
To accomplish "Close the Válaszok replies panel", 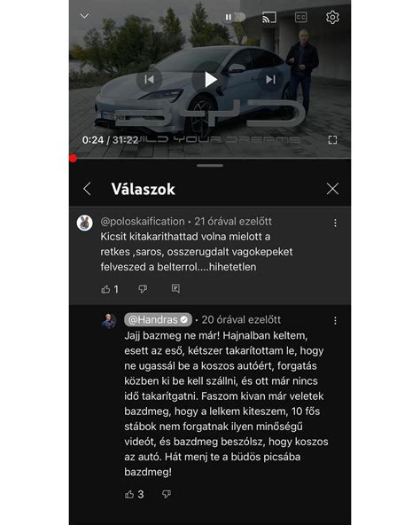I will click(332, 189).
